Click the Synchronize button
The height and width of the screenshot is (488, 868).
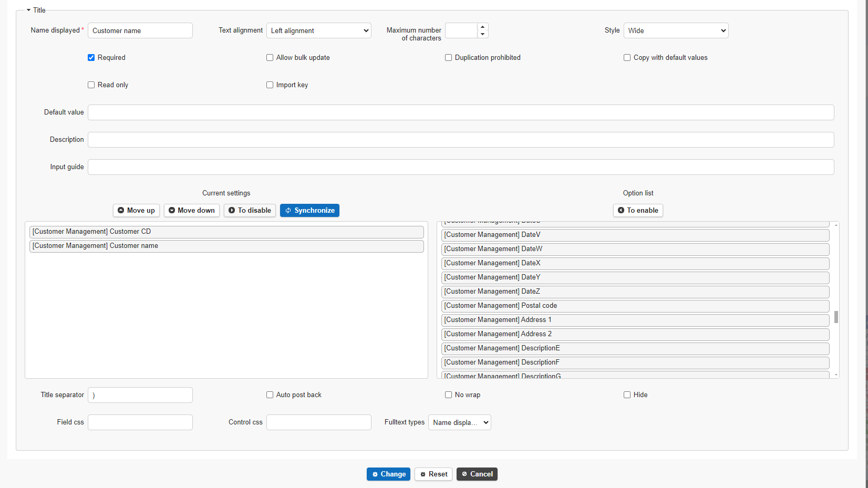309,210
